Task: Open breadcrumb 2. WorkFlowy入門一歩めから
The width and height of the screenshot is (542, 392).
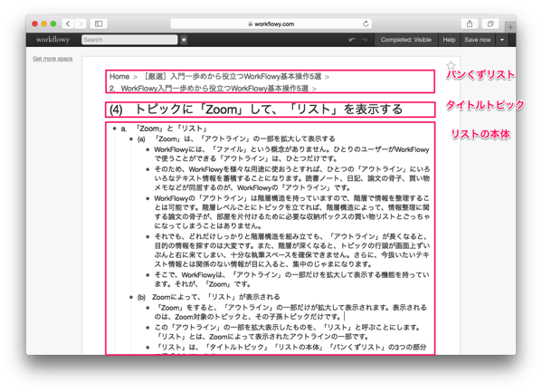Action: click(208, 89)
